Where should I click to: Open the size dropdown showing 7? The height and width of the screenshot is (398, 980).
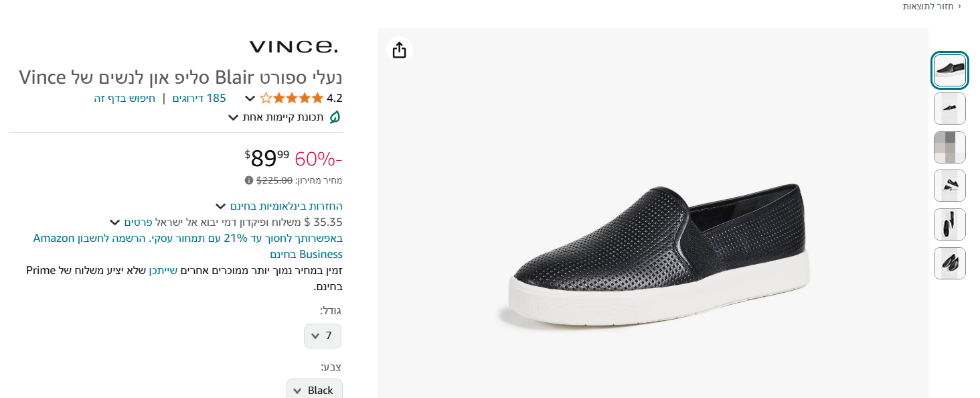point(323,336)
